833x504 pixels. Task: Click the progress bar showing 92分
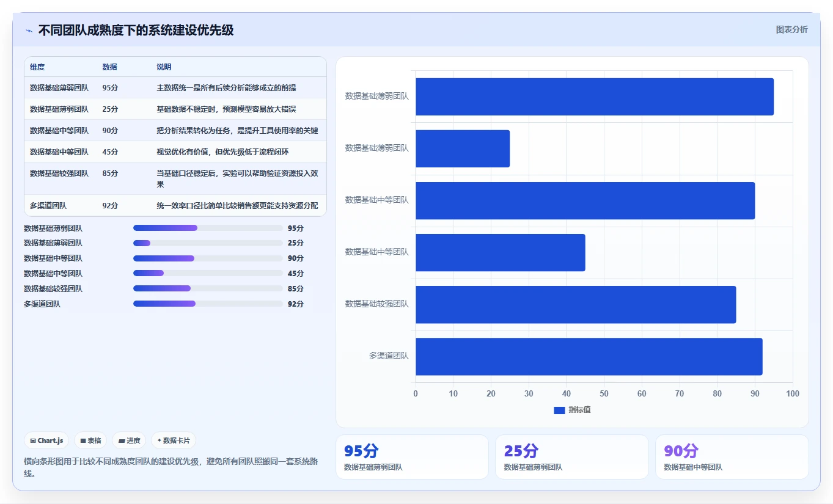(208, 304)
